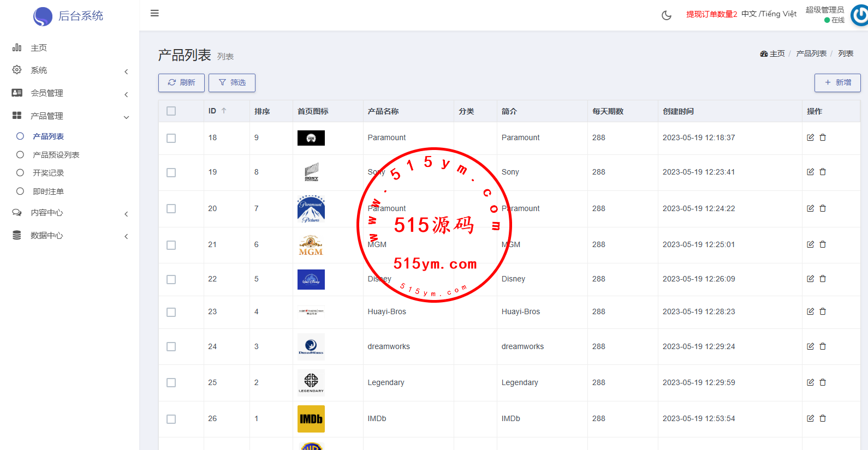Click the 产品管理 grid icon

[x=17, y=116]
